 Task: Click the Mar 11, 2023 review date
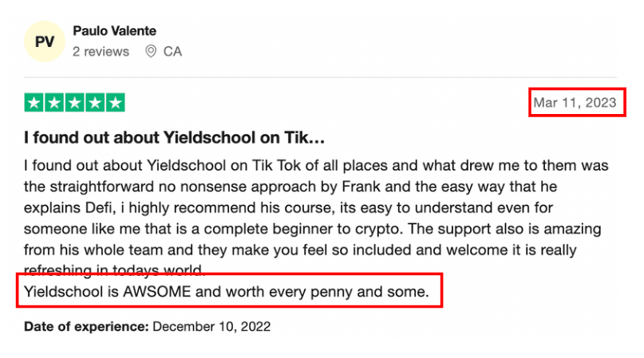coord(575,103)
